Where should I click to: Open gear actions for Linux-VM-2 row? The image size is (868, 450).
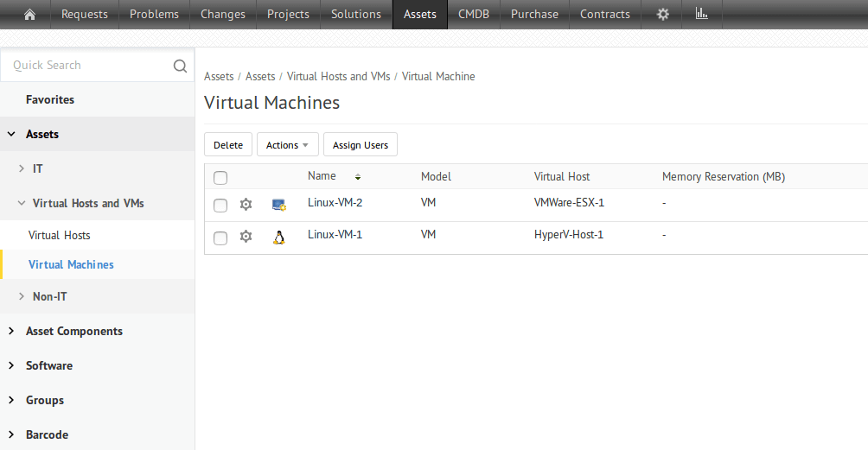246,205
